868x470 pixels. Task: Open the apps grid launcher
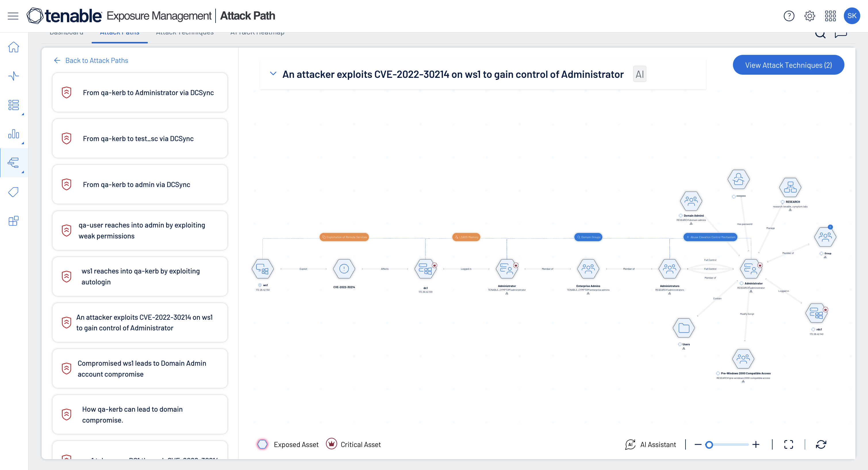(830, 16)
